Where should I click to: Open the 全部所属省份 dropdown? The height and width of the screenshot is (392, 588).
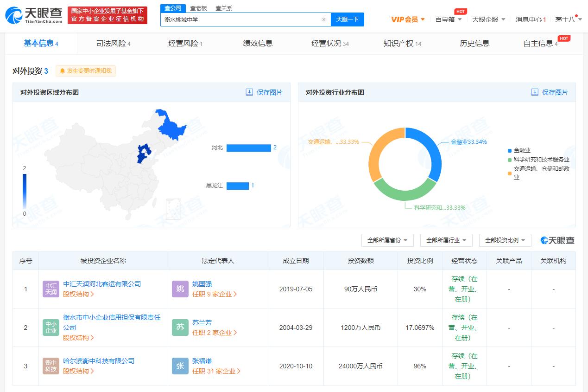(x=387, y=240)
